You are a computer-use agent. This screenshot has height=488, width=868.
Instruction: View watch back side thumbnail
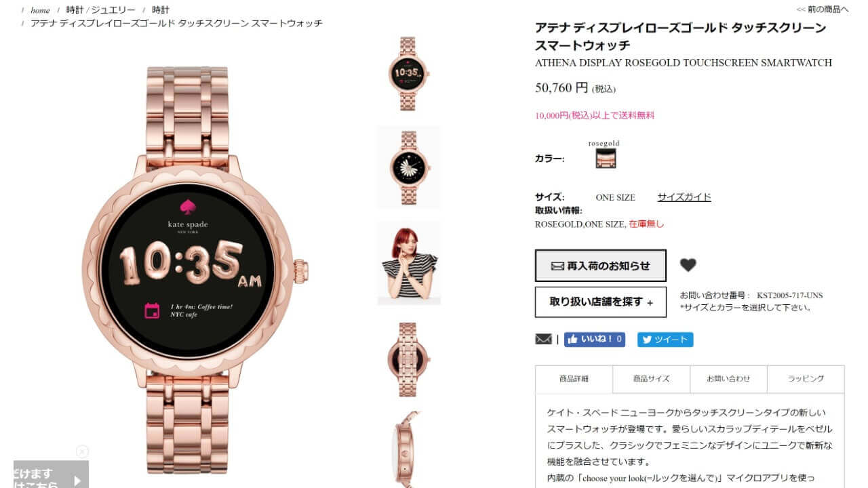pos(409,359)
